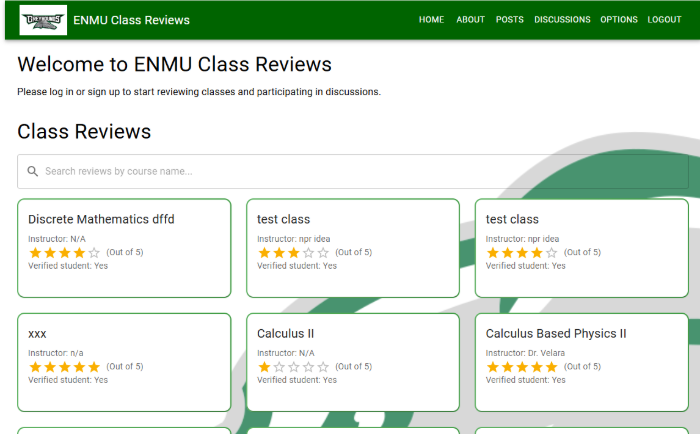The width and height of the screenshot is (700, 434).
Task: Focus the search reviews by course name field
Action: (x=353, y=171)
